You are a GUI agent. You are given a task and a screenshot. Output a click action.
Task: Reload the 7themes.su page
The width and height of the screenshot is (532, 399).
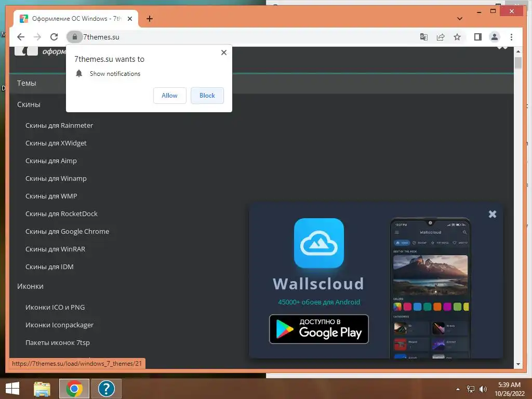54,37
